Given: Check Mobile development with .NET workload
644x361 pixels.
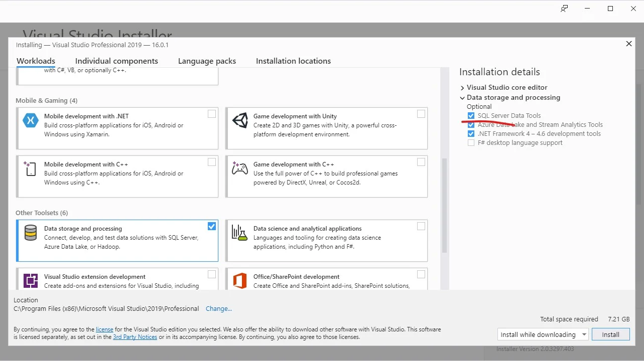Looking at the screenshot, I should [x=212, y=114].
